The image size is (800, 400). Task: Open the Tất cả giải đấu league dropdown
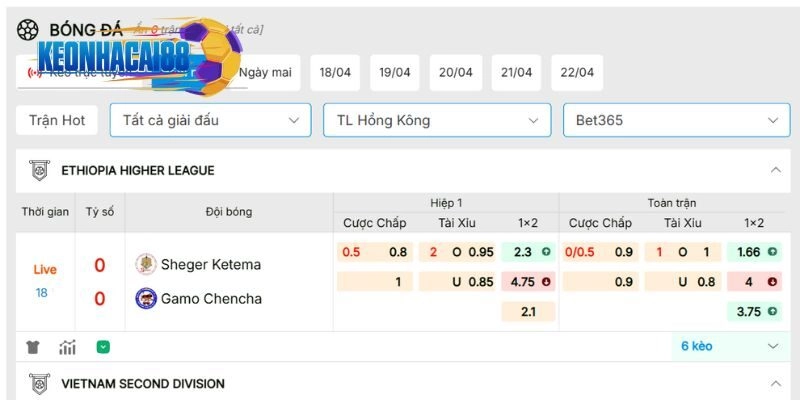(210, 120)
